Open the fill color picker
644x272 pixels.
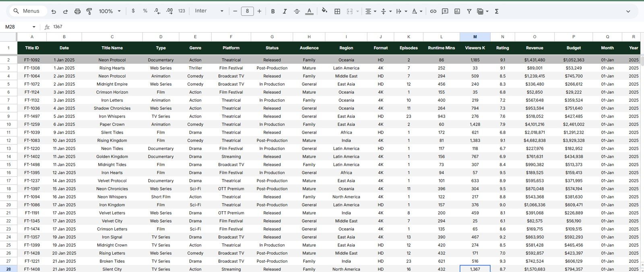324,11
